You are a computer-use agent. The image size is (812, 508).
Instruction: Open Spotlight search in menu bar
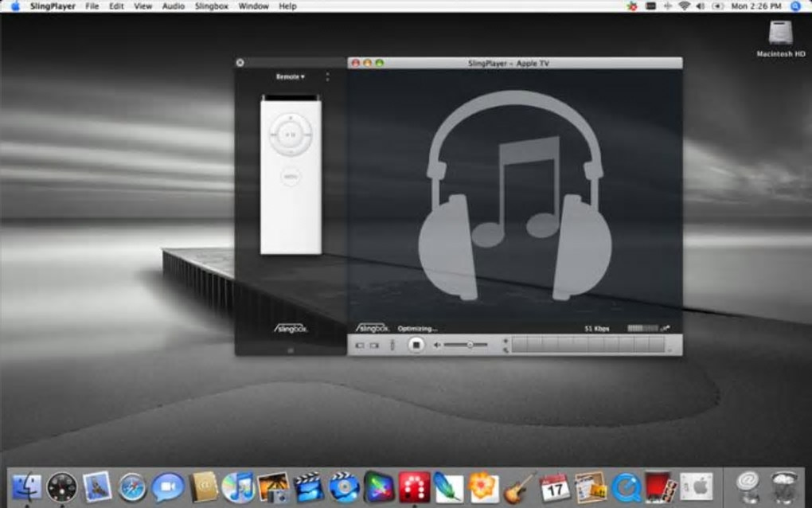pos(795,6)
